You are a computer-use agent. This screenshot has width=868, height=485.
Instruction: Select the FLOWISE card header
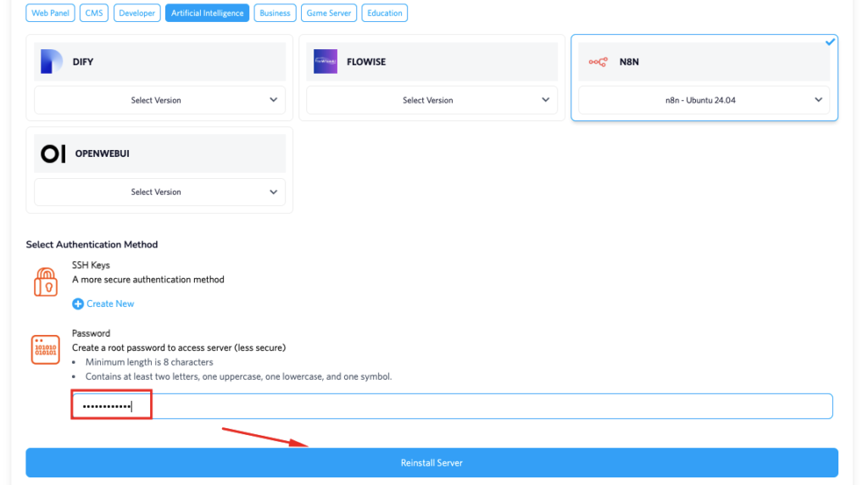pos(431,61)
